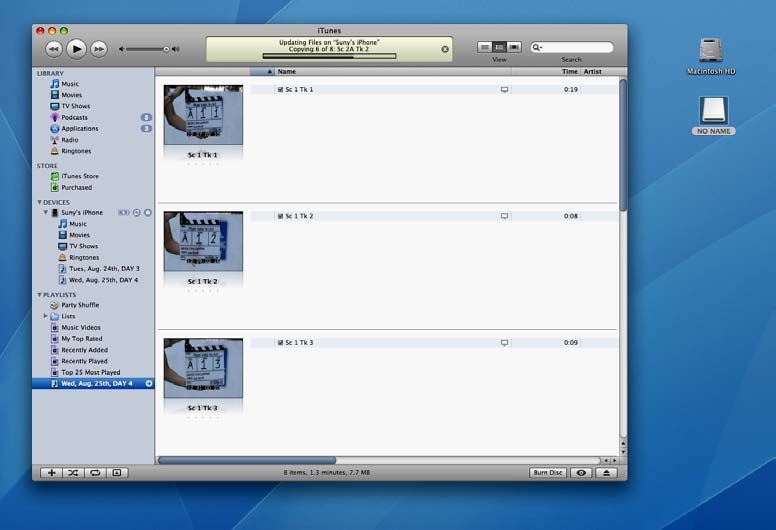Screen dimensions: 776x530
Task: Click the battery indicator beside Suny's iPhone
Action: point(123,212)
